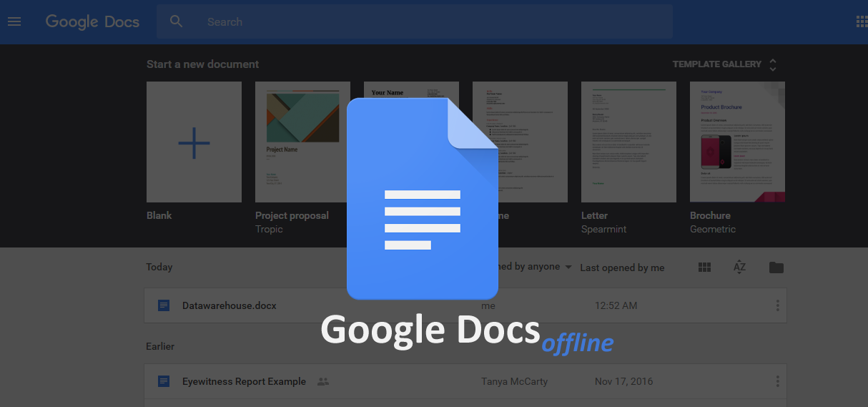Click the Tanya McCarty owner name
868x407 pixels.
[514, 381]
